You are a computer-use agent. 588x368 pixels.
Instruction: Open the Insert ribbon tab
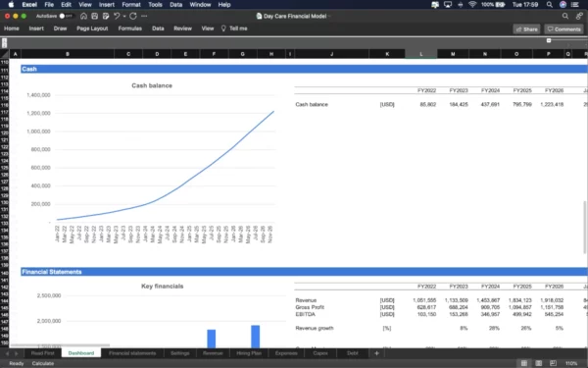(x=36, y=28)
